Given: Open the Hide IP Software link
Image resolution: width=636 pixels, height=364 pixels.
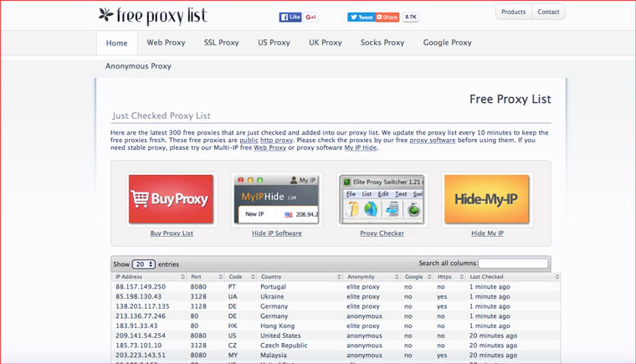Looking at the screenshot, I should pos(277,233).
